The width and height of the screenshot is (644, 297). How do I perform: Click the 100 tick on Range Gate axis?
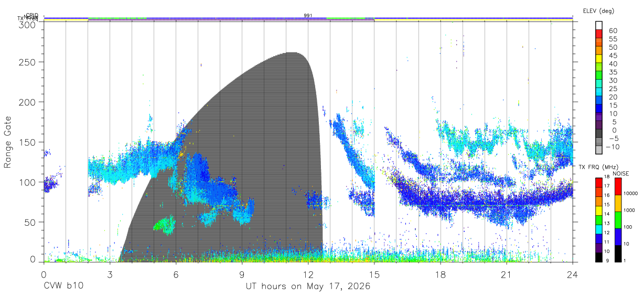tap(28, 182)
